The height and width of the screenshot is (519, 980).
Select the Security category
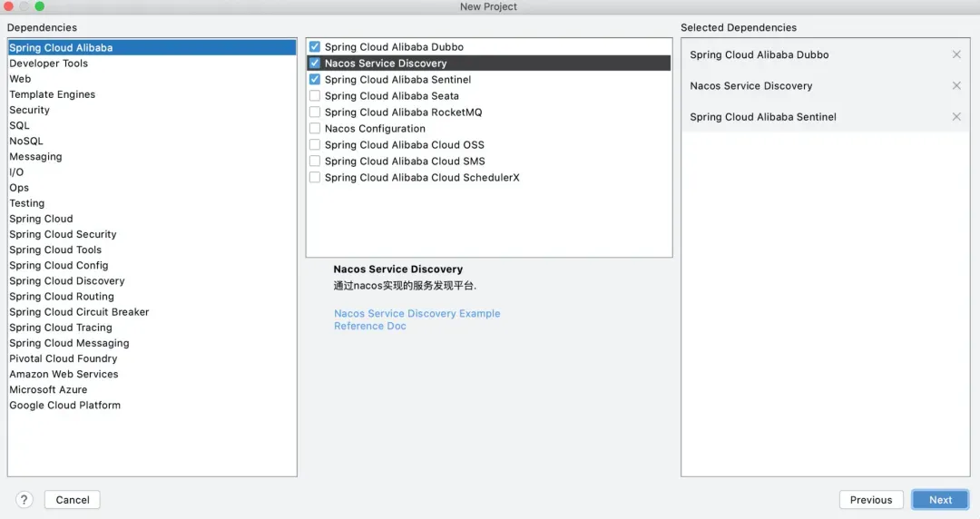[x=152, y=110]
